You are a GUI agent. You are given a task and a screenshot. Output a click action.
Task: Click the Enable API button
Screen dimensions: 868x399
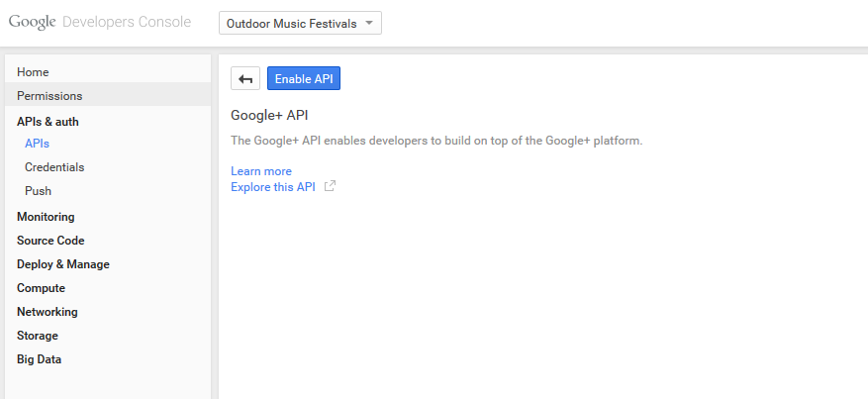[x=304, y=78]
